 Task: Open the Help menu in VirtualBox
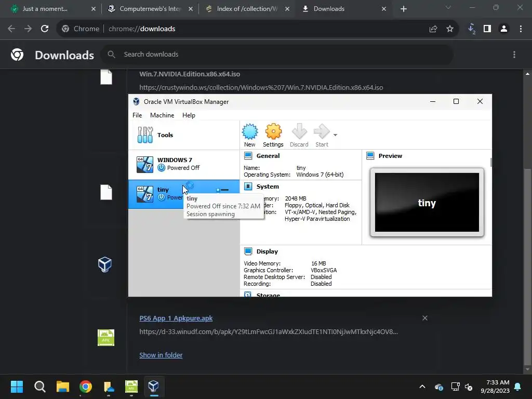(x=189, y=115)
